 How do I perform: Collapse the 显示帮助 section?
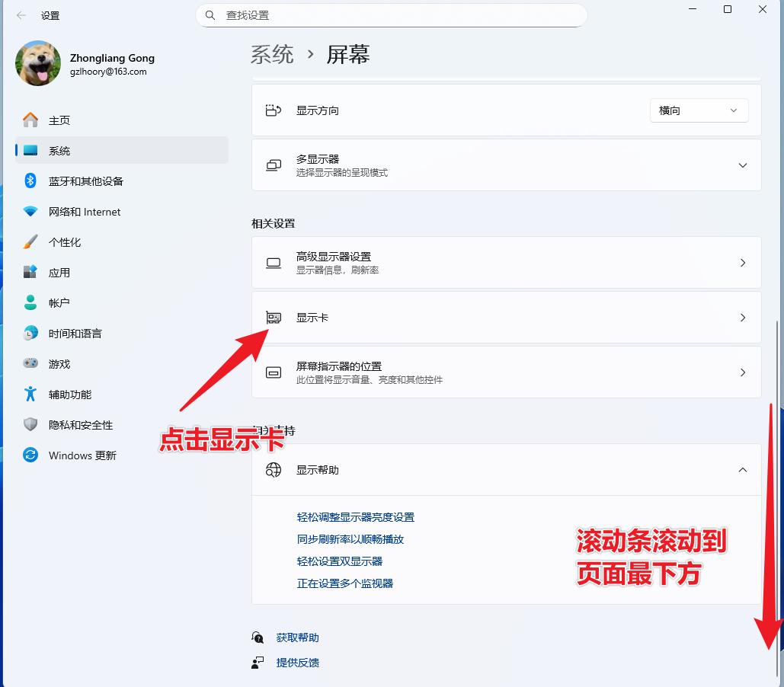742,470
